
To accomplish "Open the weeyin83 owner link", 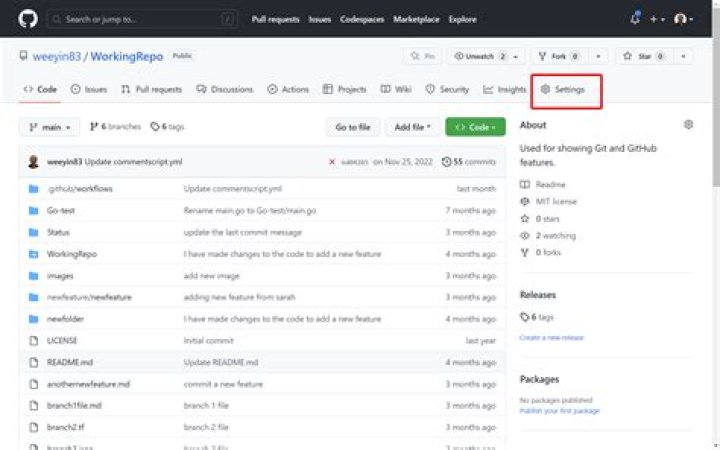I will (x=56, y=56).
